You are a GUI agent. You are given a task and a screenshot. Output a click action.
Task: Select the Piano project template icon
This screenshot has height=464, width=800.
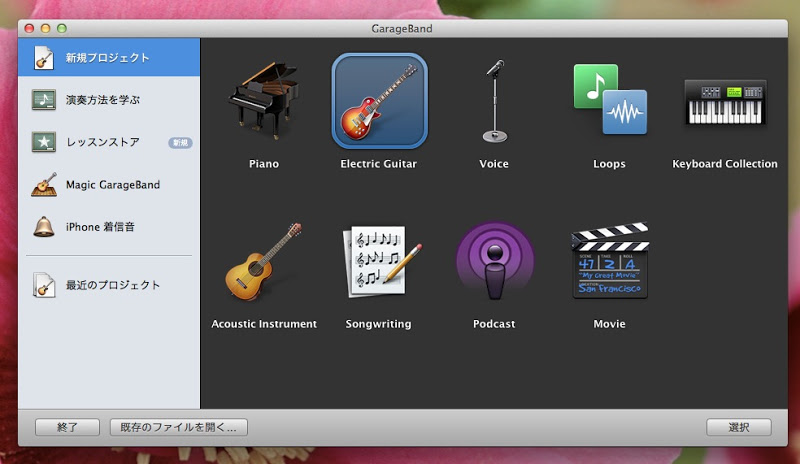pos(263,101)
